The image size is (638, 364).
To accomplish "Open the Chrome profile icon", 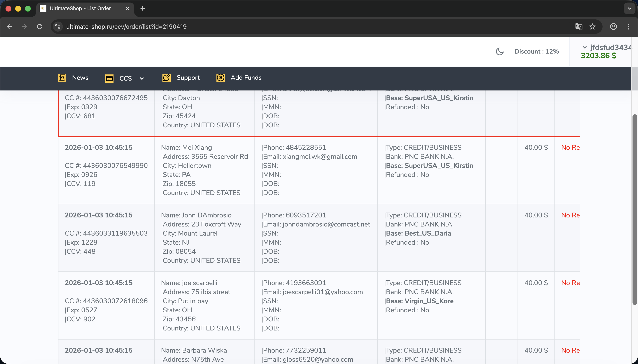I will (613, 27).
